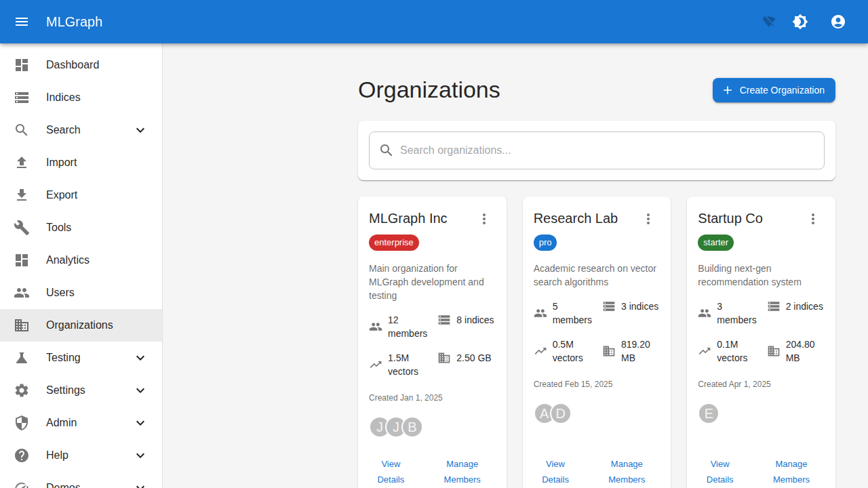Click the organization search field
Viewport: 868px width, 488px height.
[x=596, y=150]
